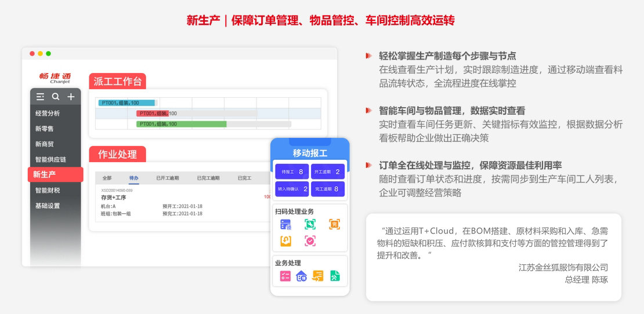
Task: Tap the 待报工 8 button
Action: pos(293,171)
